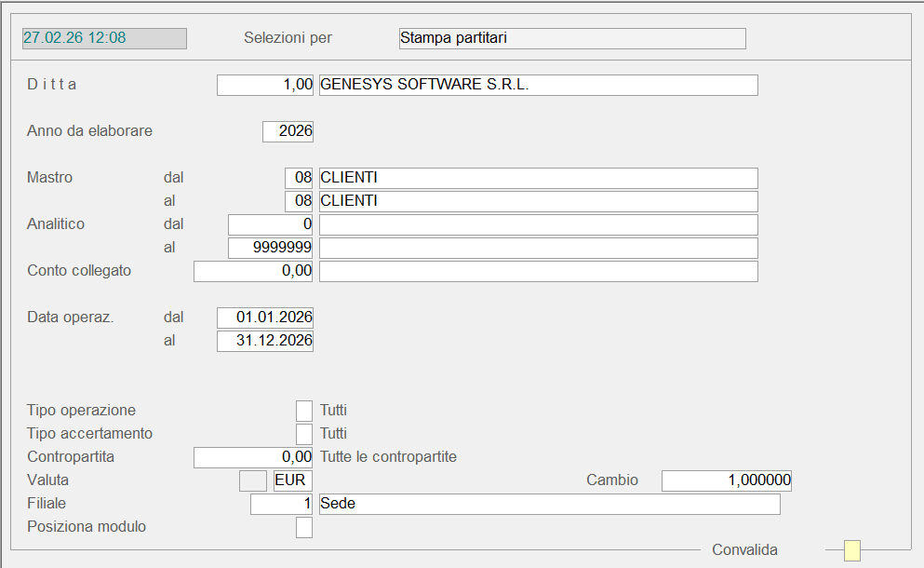Select the end date field 31.12.2026

(265, 341)
